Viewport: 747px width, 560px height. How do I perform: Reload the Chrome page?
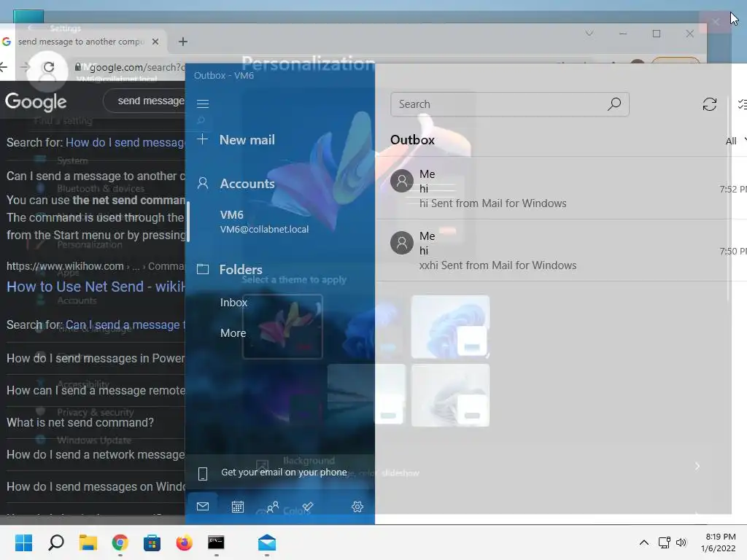49,67
